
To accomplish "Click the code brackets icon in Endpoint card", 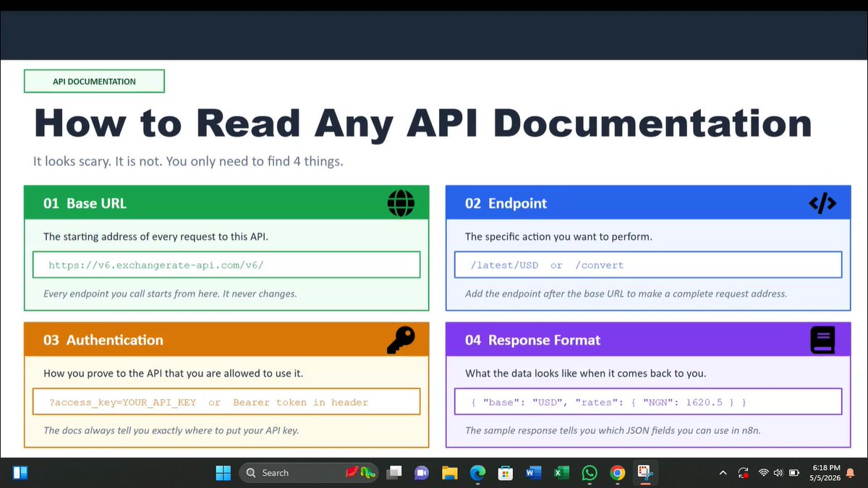I will pyautogui.click(x=822, y=204).
